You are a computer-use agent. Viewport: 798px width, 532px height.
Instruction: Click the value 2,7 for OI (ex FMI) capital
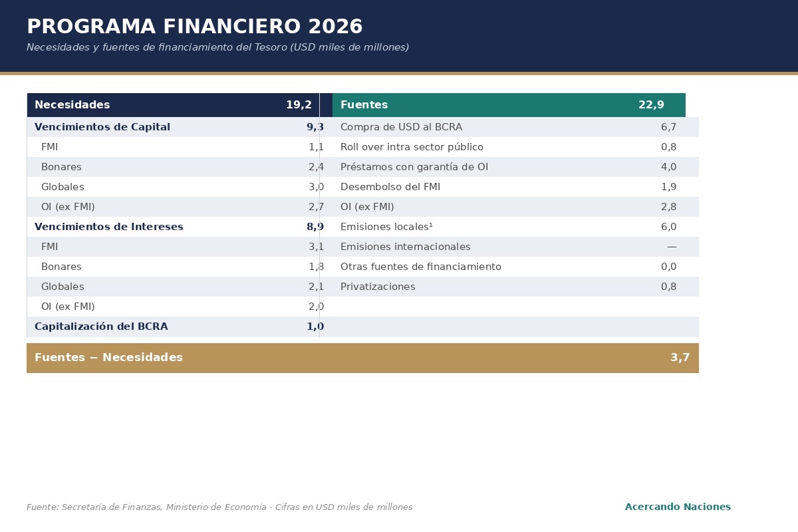[316, 207]
